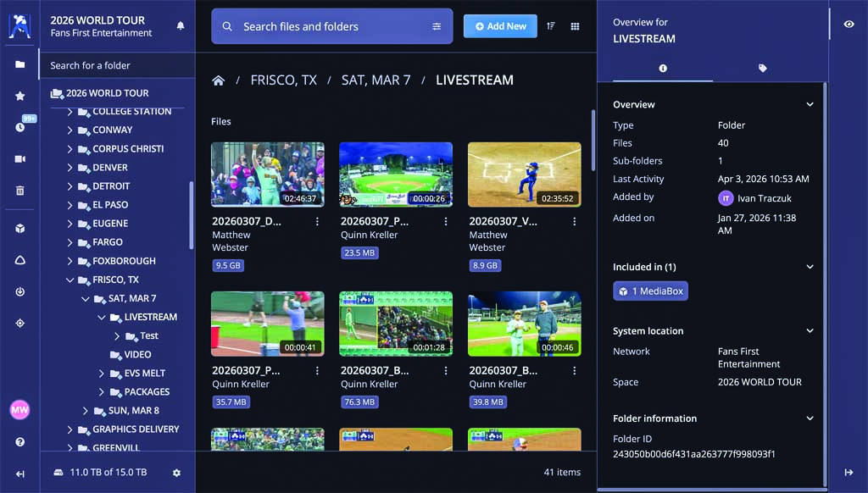Open the 1 MediaBox chip
Screen dimensions: 868x493
(x=650, y=291)
